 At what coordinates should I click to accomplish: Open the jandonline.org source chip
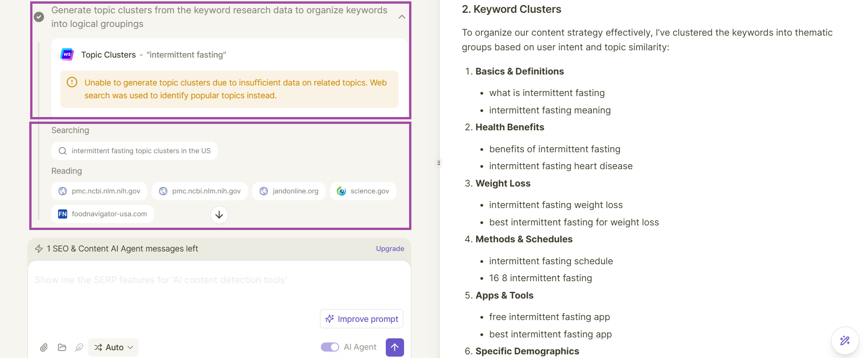pos(289,191)
